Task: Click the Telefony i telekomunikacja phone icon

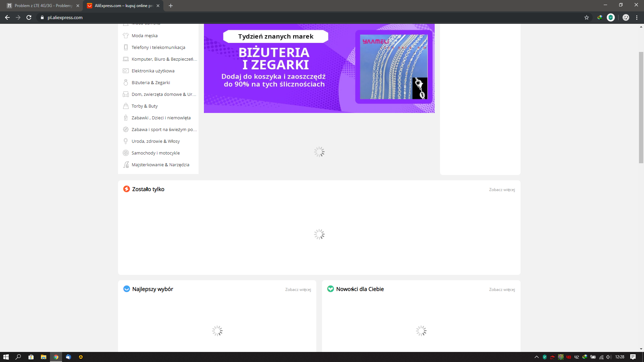Action: coord(126,47)
